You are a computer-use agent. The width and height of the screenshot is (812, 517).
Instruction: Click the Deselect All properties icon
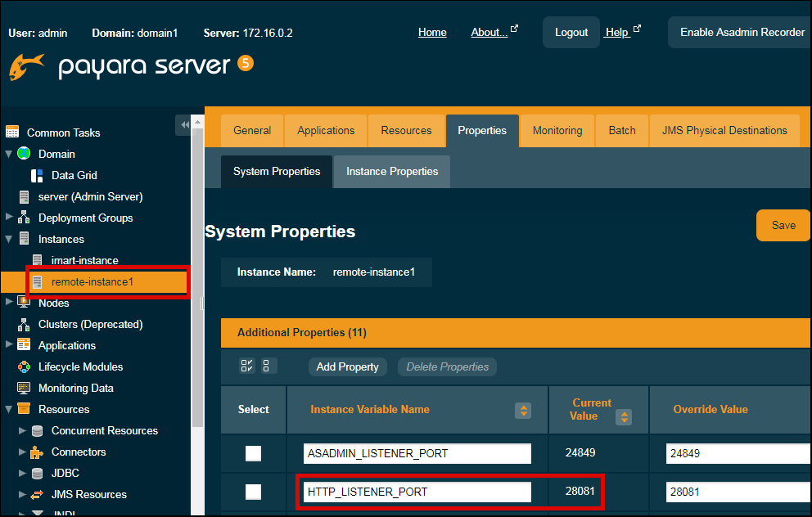pos(269,366)
